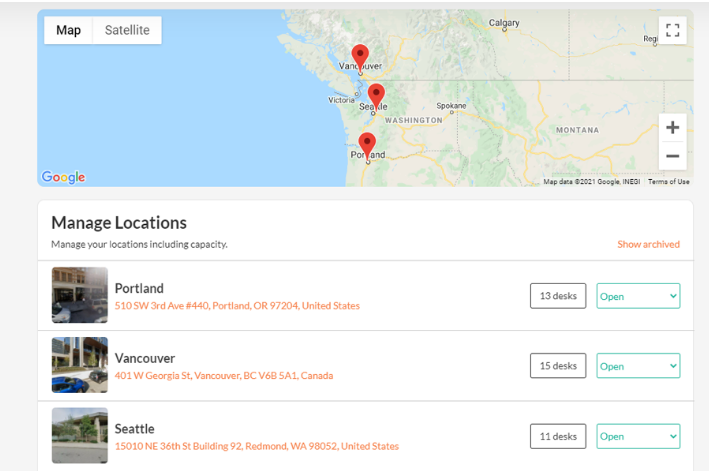
Task: Click the Seattle map pin marker
Action: 376,95
